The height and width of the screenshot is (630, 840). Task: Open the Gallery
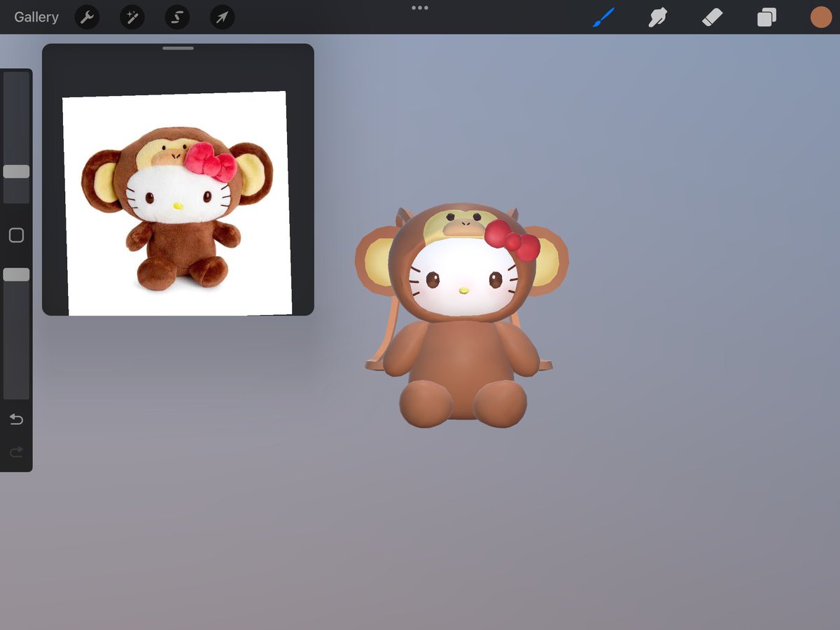click(36, 17)
